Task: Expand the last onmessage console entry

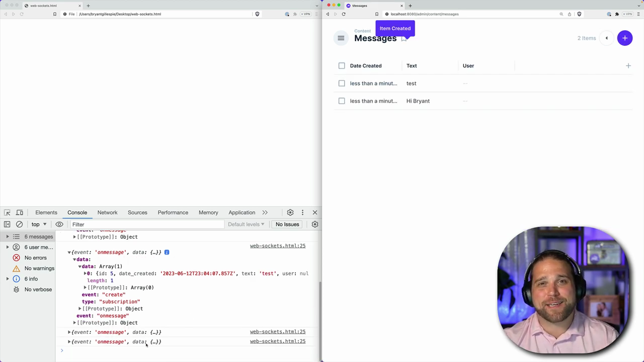Action: point(69,341)
